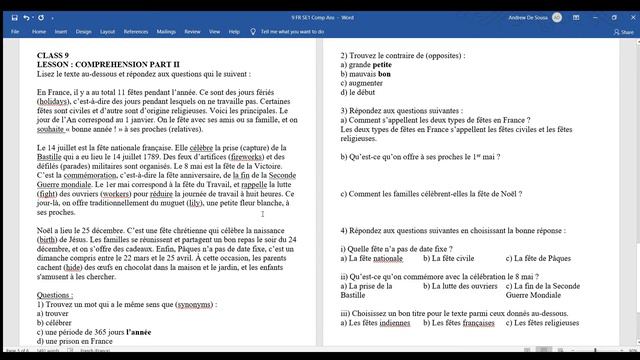640x360 pixels.
Task: Click option 'a) Les fêtes indiennes'
Action: click(x=375, y=323)
